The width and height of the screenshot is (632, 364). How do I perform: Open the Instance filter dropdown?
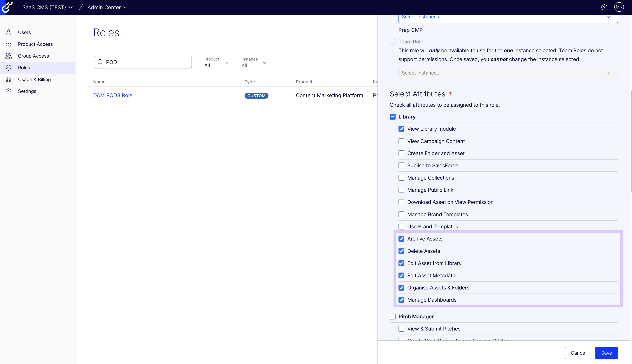[x=254, y=62]
